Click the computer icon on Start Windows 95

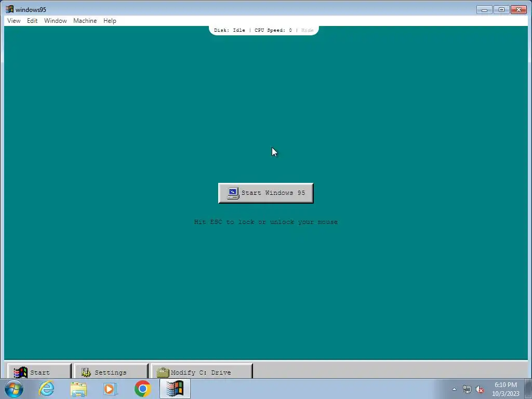click(x=233, y=193)
